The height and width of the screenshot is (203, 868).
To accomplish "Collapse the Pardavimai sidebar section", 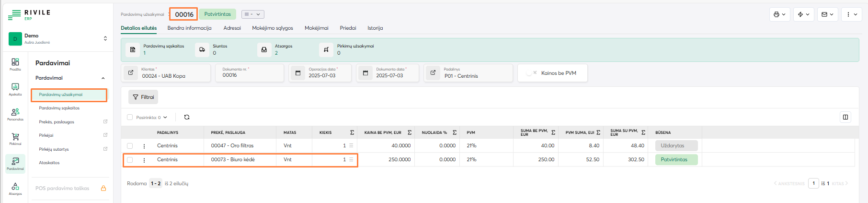I will pos(103,78).
